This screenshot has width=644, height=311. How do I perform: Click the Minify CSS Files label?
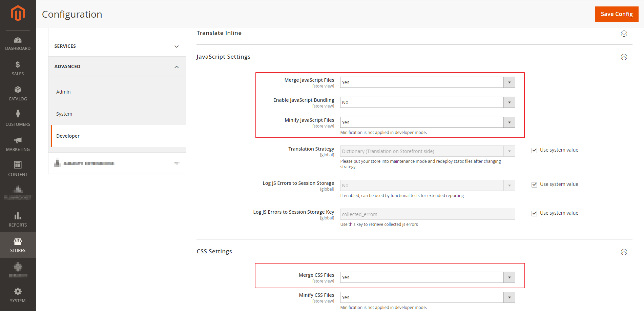(x=316, y=295)
